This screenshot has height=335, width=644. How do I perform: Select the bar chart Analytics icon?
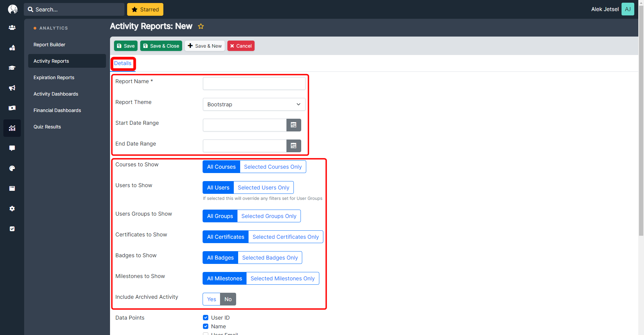pyautogui.click(x=12, y=128)
